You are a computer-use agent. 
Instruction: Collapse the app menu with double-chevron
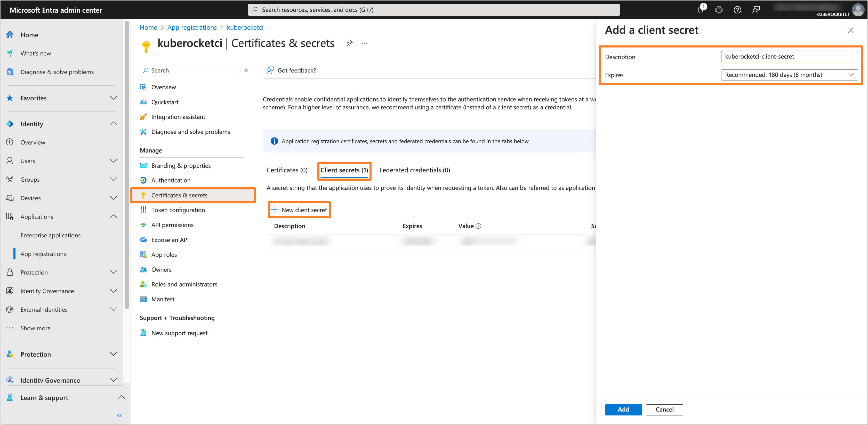[246, 70]
